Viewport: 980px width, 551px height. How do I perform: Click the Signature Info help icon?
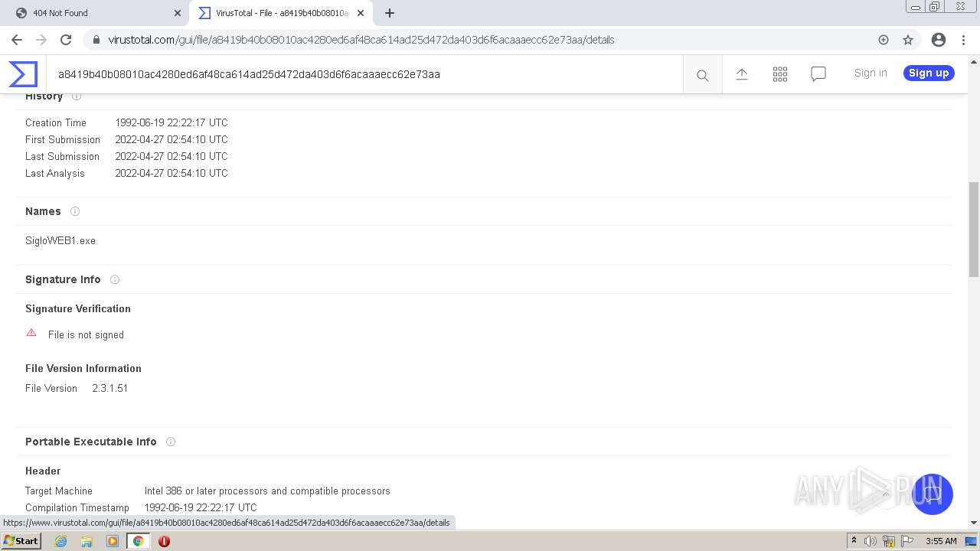pyautogui.click(x=115, y=279)
